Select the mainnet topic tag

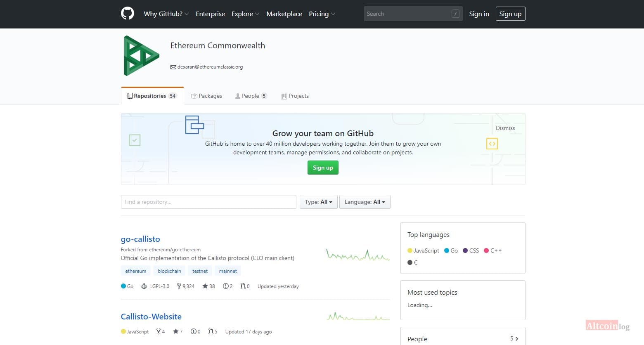coord(228,271)
